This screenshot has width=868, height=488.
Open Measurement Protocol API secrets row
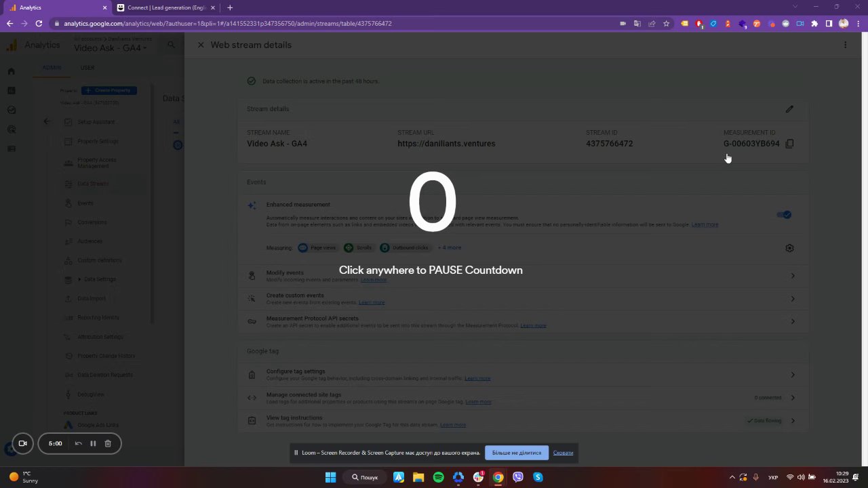[x=522, y=322]
